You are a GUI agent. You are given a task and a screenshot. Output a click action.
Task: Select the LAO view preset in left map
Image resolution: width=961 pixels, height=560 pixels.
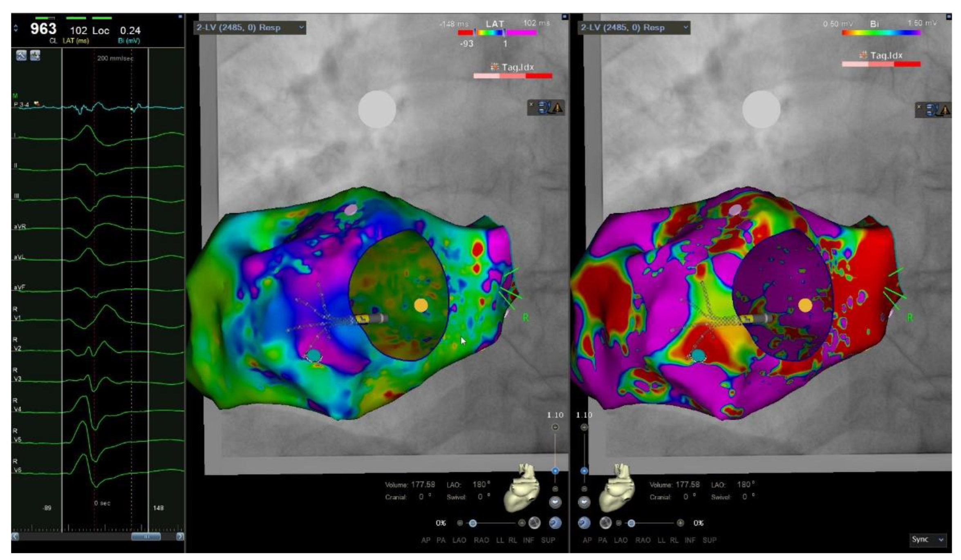click(459, 540)
